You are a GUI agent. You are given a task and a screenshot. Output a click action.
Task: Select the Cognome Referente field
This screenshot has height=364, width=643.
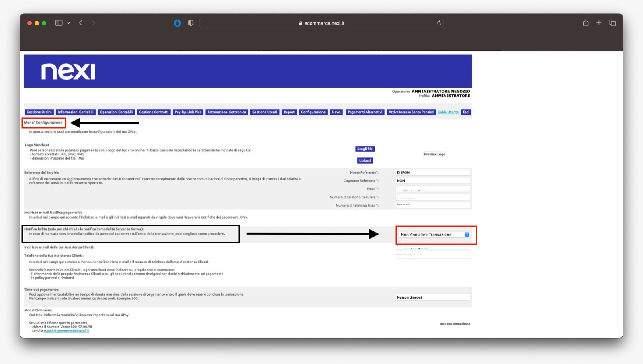(x=433, y=181)
